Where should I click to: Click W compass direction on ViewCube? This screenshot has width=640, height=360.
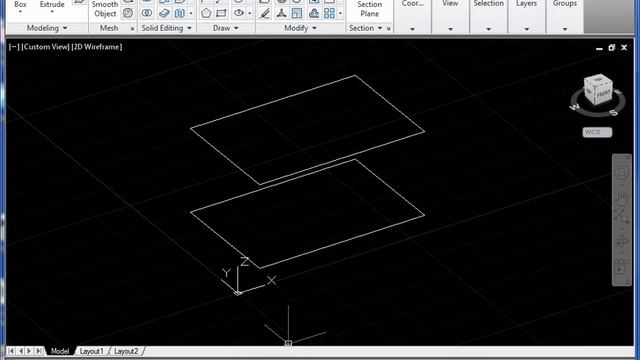tap(575, 107)
